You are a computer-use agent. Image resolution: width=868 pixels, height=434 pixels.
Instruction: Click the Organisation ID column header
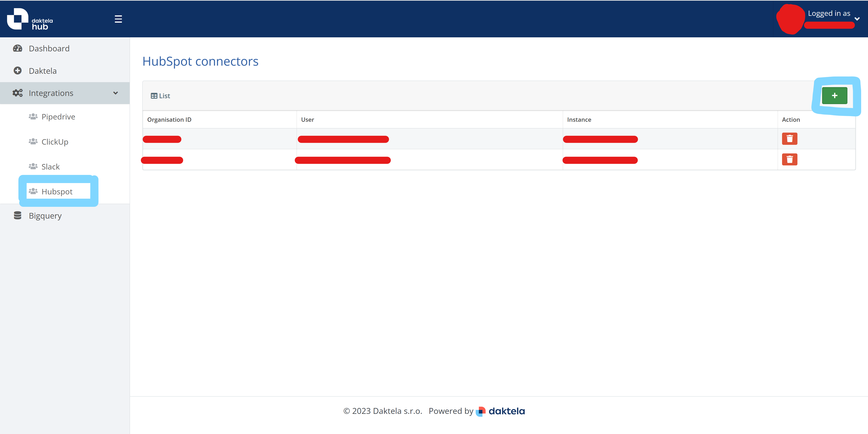click(169, 120)
